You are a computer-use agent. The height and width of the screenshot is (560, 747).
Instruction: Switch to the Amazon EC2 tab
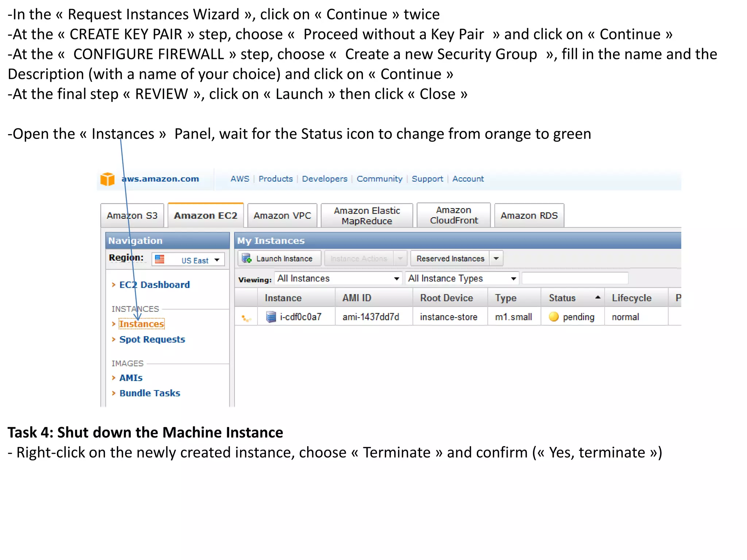click(x=206, y=215)
